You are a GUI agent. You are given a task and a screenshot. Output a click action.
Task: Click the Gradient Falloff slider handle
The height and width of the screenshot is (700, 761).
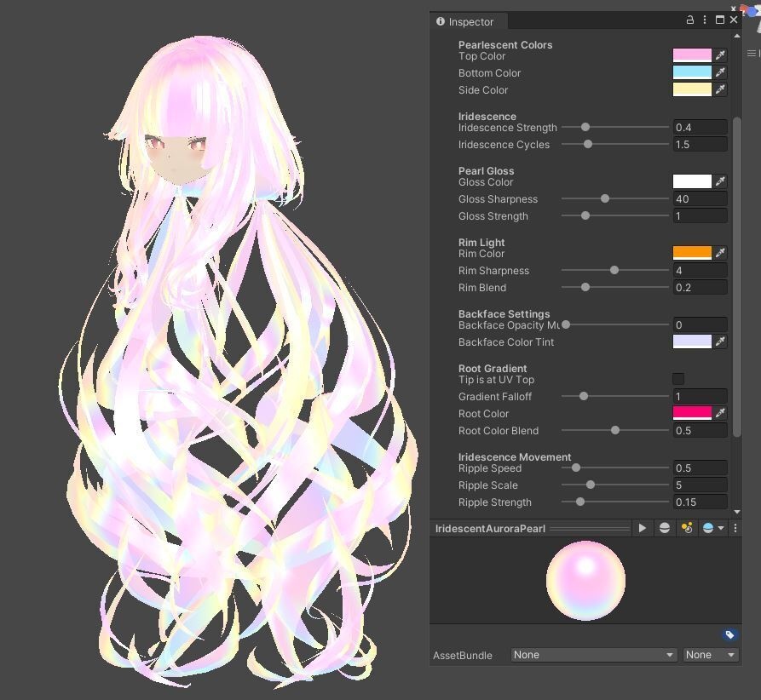pyautogui.click(x=584, y=396)
